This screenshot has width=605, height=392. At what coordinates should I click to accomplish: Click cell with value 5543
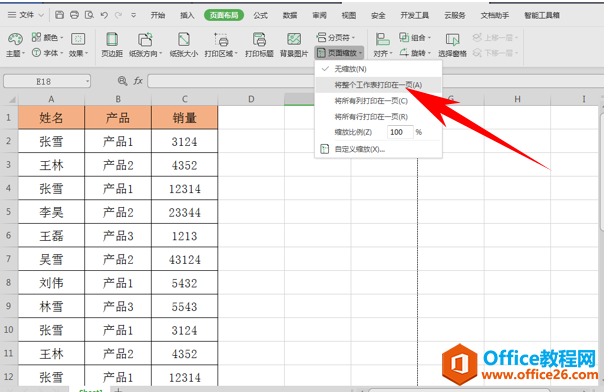pos(184,306)
